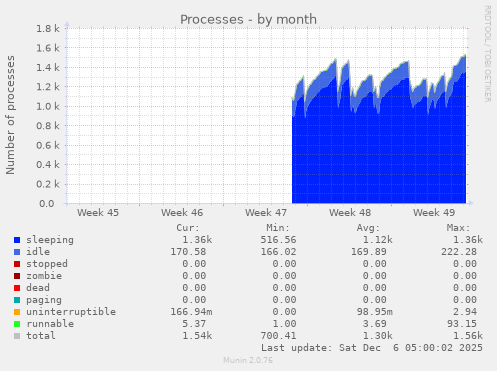Click idle maximum value 222.28
The width and height of the screenshot is (497, 371).
(459, 252)
